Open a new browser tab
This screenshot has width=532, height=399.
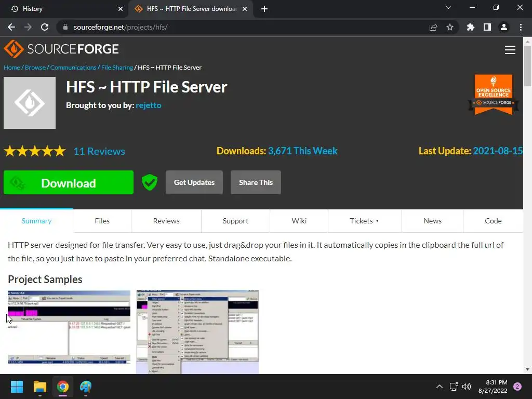click(x=264, y=9)
